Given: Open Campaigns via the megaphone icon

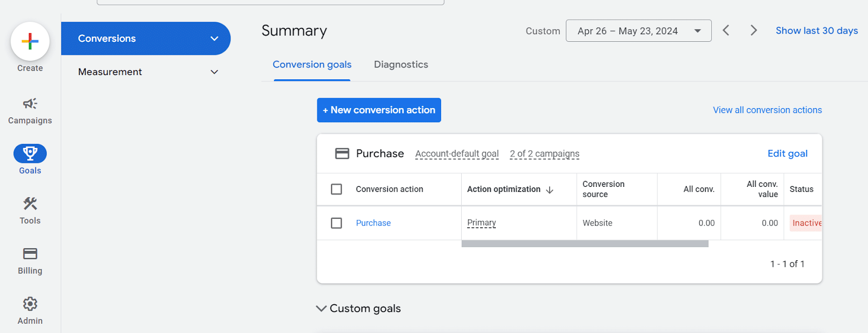Looking at the screenshot, I should click(30, 104).
